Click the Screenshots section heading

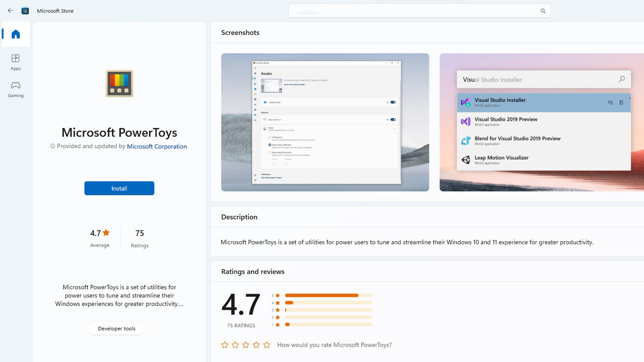pos(240,33)
